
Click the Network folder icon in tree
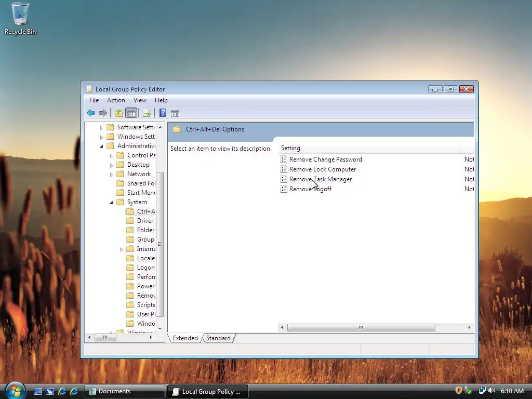click(120, 174)
